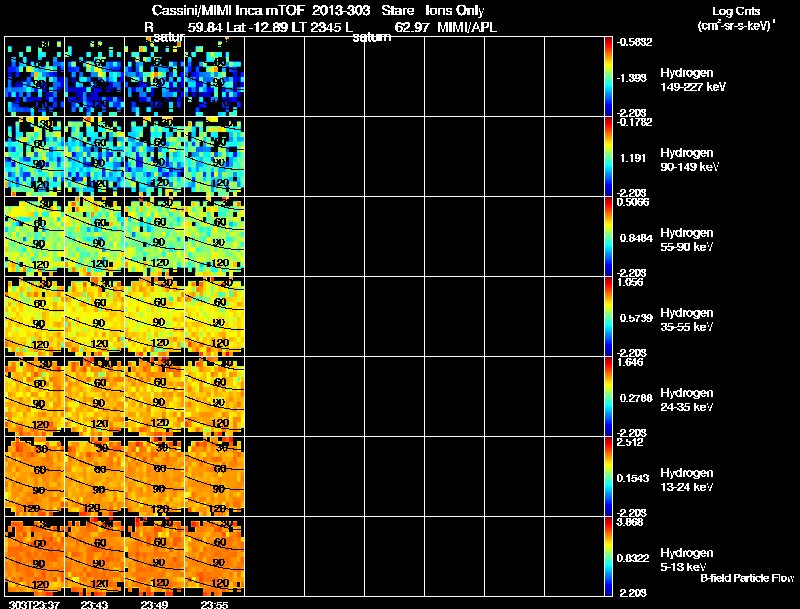The width and height of the screenshot is (800, 609).
Task: Open the 149-227 keV image at 23:37
Action: [x=35, y=76]
